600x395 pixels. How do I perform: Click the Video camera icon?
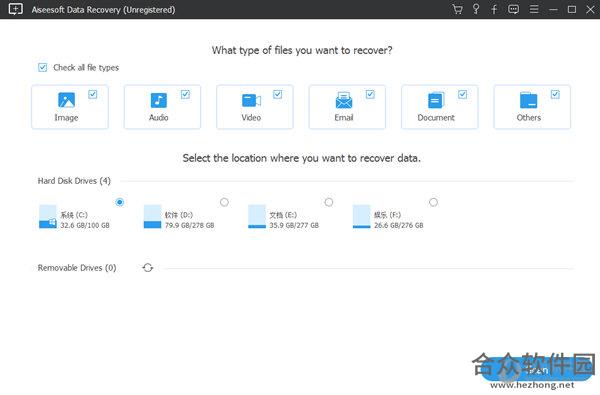251,101
